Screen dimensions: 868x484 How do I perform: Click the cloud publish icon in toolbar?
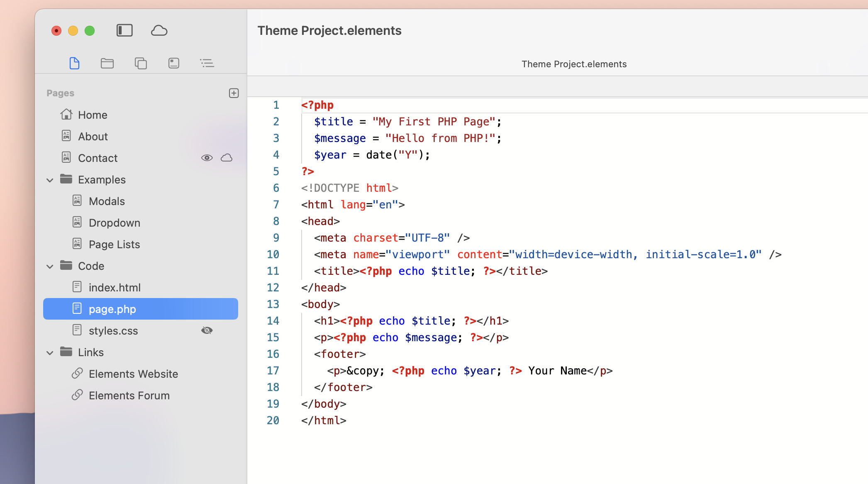tap(159, 30)
